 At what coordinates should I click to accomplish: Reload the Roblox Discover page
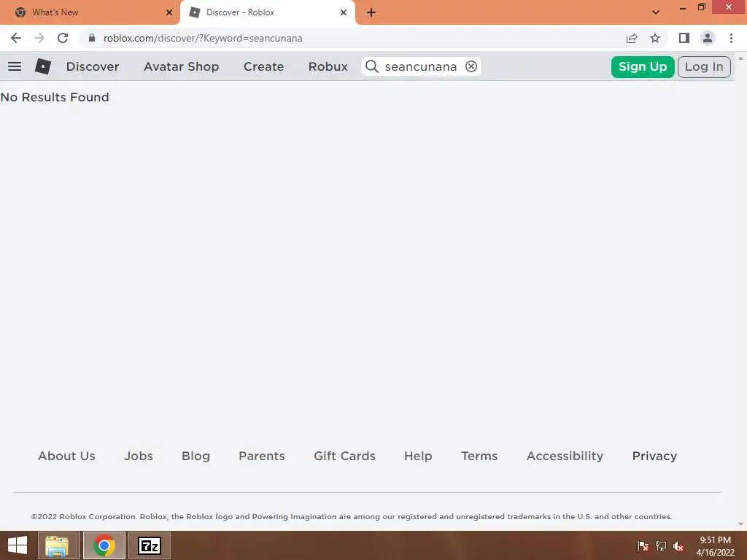coord(63,38)
